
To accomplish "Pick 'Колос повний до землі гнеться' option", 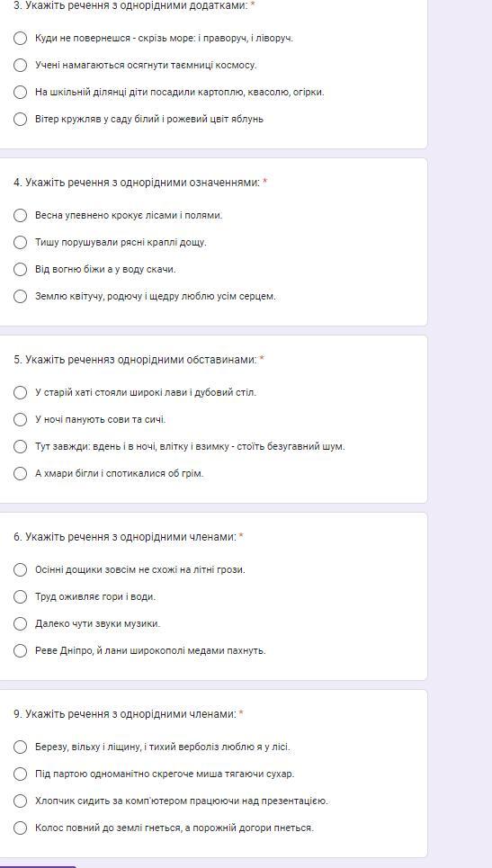I will [20, 828].
